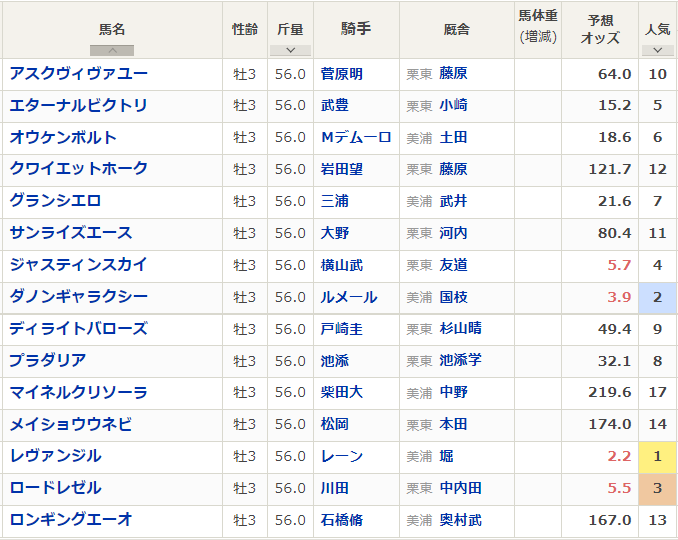Open trainer 武井 stable page

click(454, 201)
